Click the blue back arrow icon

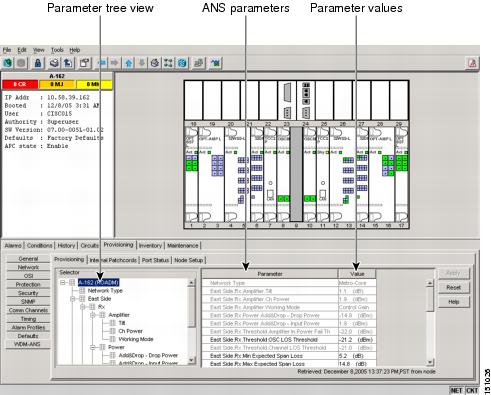102,63
